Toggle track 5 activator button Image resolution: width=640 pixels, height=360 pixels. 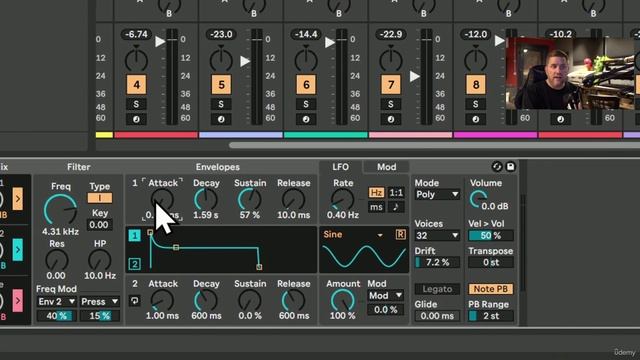pyautogui.click(x=221, y=84)
